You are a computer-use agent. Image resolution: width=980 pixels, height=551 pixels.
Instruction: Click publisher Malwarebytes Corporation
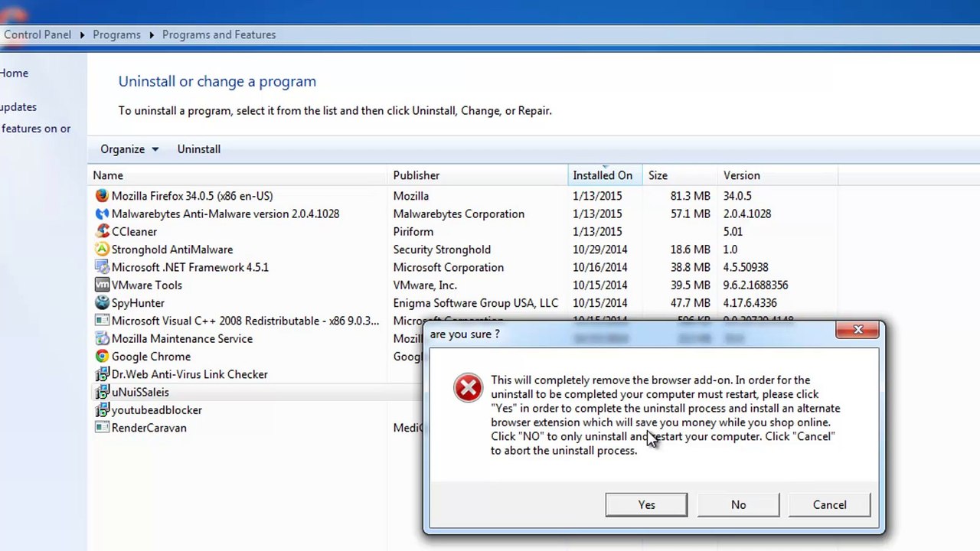[459, 214]
